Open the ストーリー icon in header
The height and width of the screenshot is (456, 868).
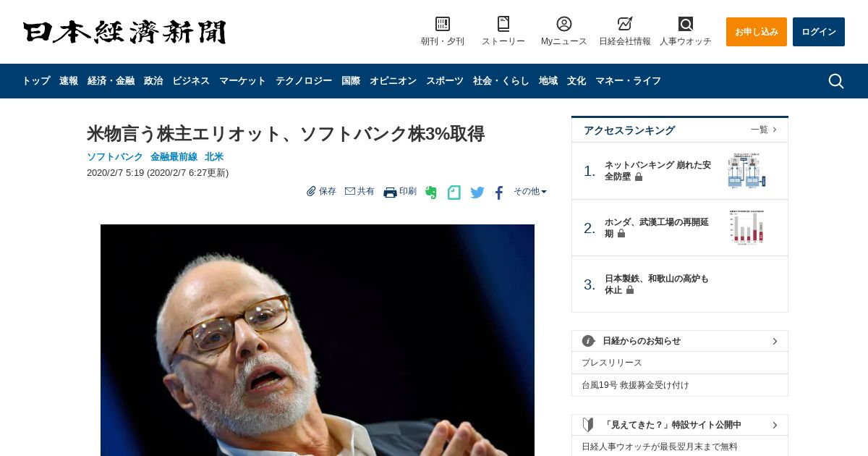[x=503, y=24]
